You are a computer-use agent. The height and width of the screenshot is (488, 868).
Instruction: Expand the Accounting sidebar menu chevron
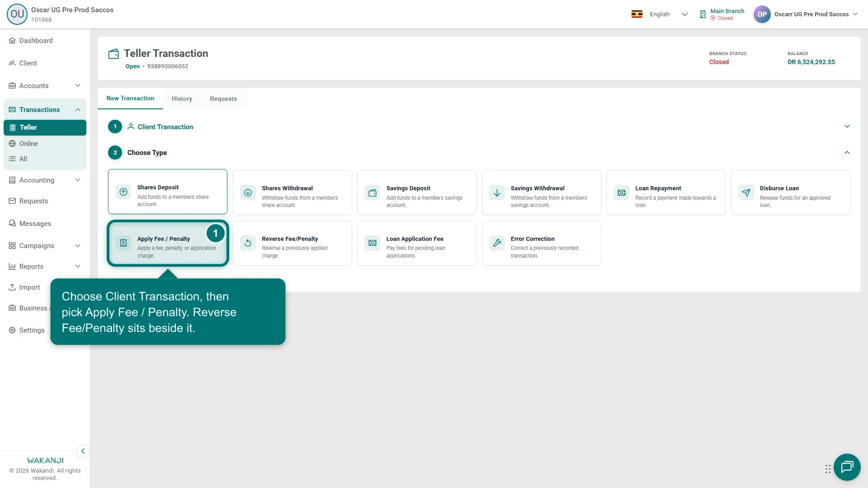tap(78, 180)
